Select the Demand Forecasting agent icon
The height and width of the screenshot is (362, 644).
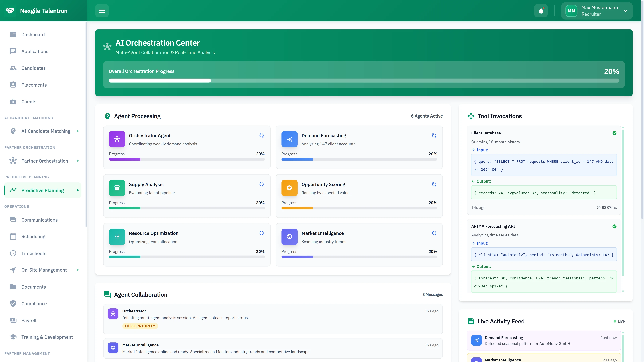289,139
